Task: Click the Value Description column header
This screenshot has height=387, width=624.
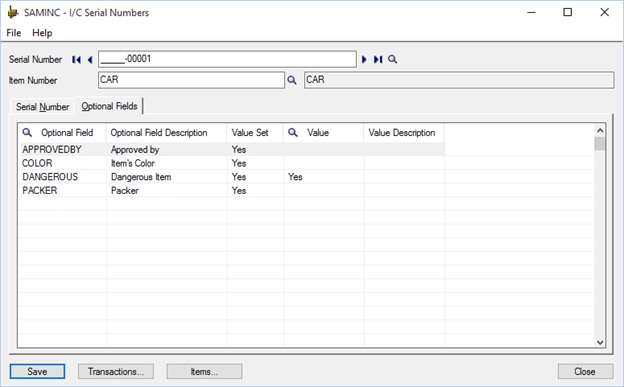Action: [x=404, y=133]
